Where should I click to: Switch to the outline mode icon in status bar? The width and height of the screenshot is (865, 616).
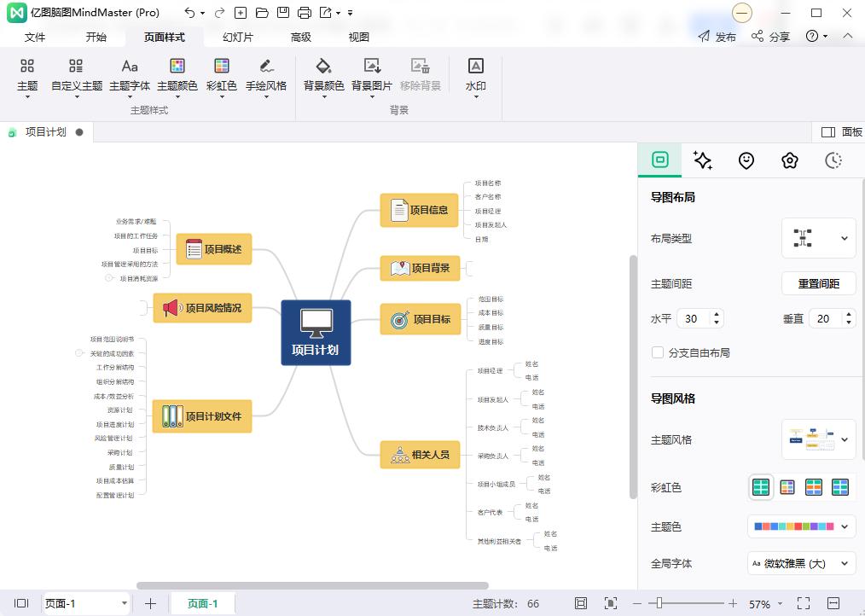coord(20,602)
